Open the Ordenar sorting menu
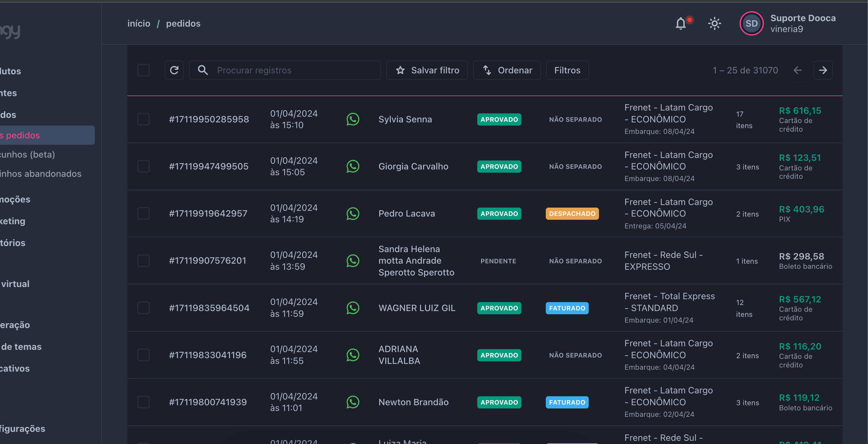Viewport: 868px width, 444px height. coord(507,70)
